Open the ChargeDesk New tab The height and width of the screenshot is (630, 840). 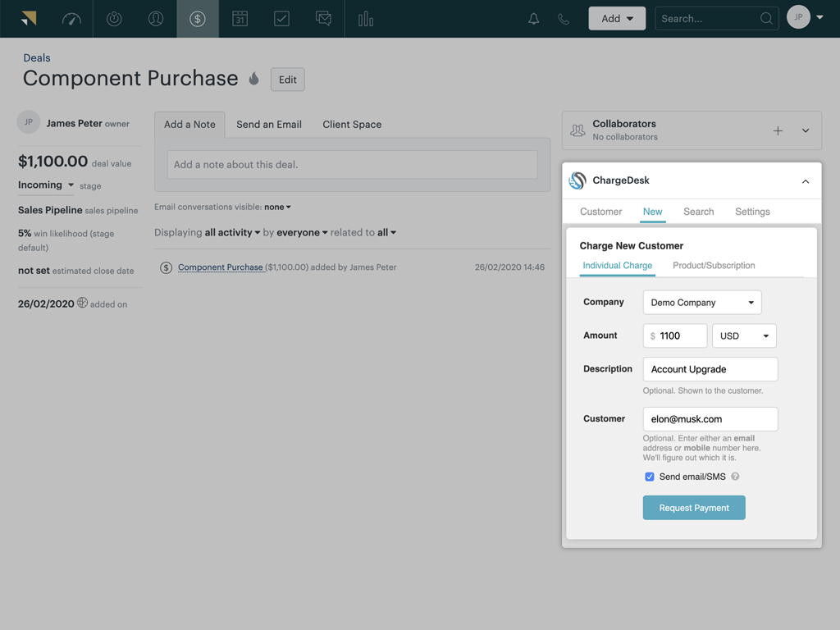pyautogui.click(x=652, y=212)
